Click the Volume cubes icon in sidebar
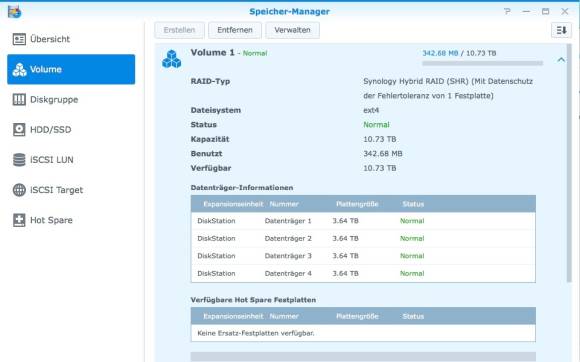The width and height of the screenshot is (580, 362). tap(19, 70)
